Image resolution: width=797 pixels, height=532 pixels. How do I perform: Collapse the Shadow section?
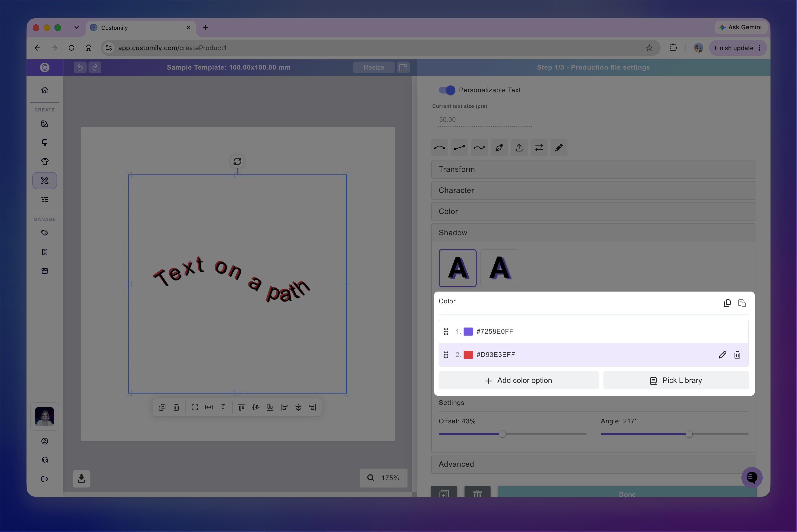point(593,233)
